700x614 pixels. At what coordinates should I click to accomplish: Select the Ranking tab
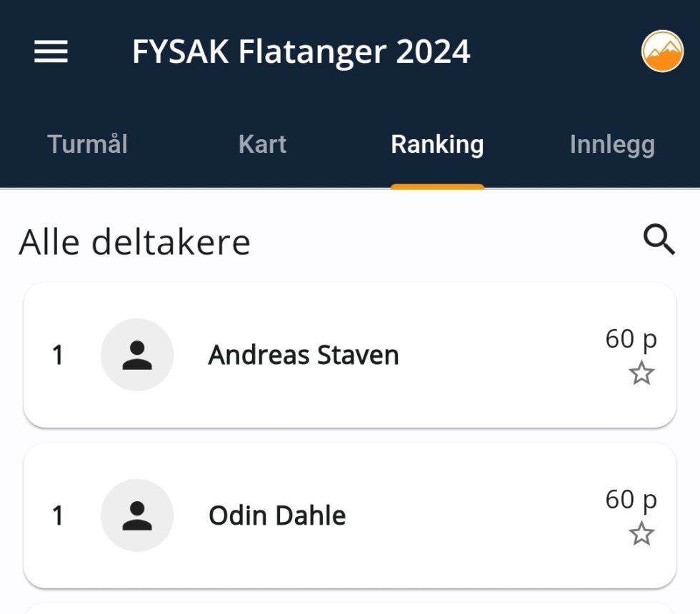[x=437, y=145]
